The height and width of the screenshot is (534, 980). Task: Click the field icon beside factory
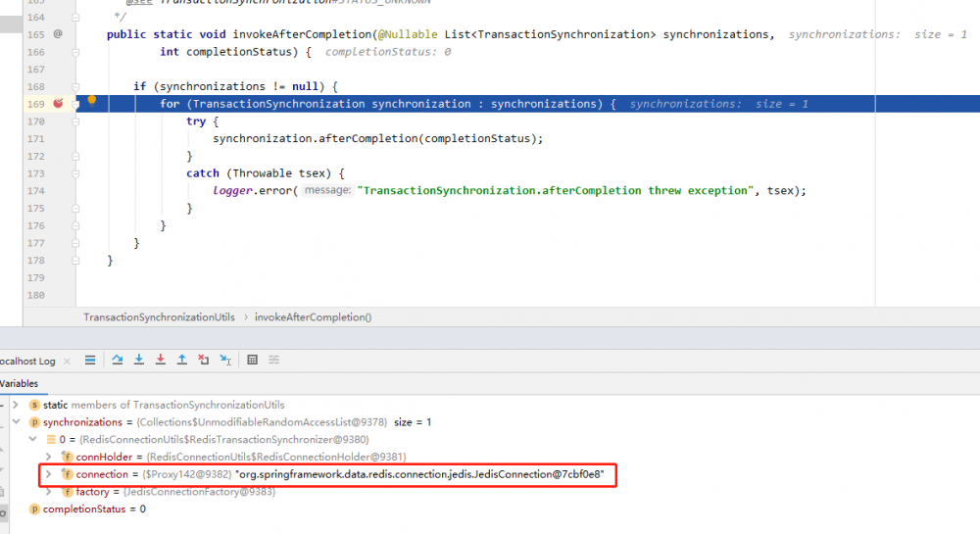point(67,492)
